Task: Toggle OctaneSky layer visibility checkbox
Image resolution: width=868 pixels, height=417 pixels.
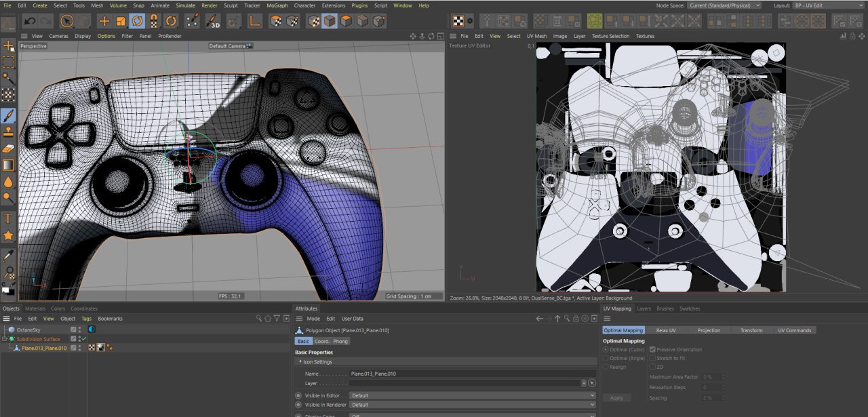Action: 73,330
